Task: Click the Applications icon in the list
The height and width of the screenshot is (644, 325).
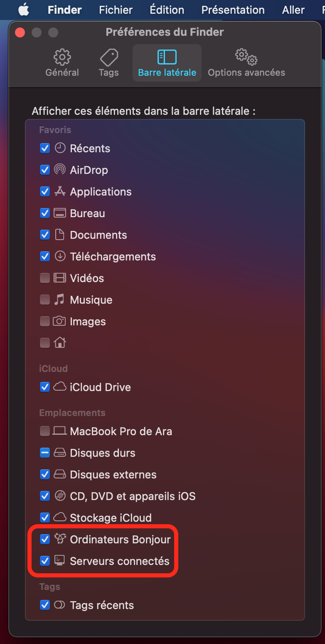Action: (60, 191)
